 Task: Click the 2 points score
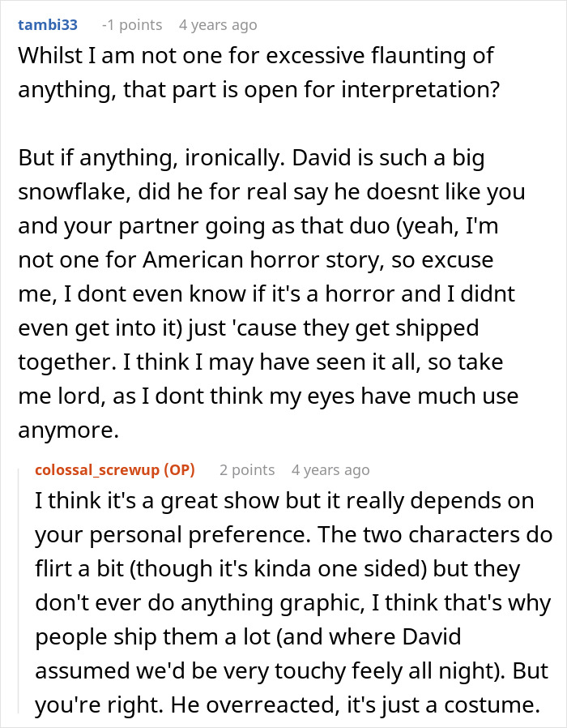pyautogui.click(x=246, y=470)
